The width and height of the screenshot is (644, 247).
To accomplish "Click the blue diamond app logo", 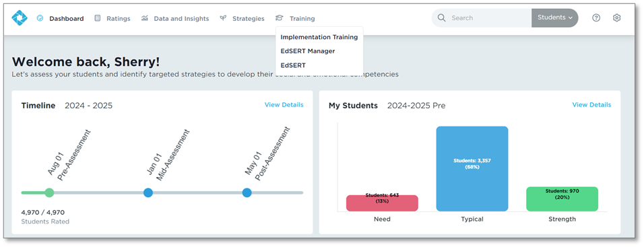I will click(x=20, y=18).
